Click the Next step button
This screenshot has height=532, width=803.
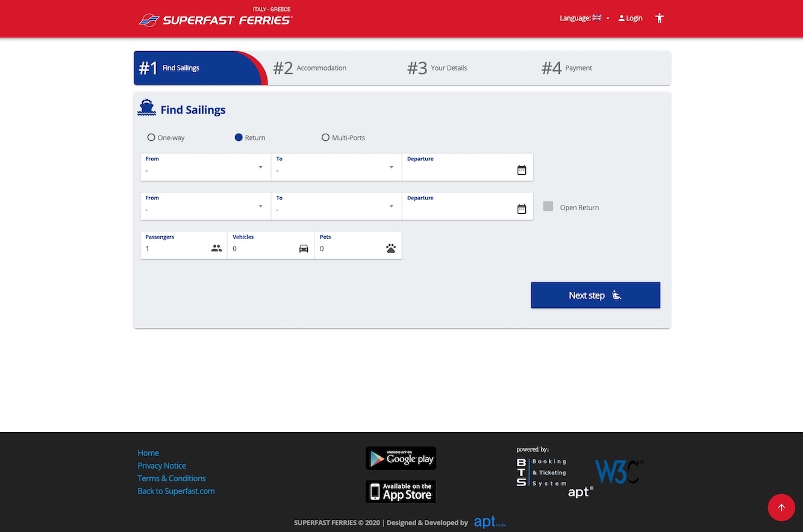click(x=596, y=295)
